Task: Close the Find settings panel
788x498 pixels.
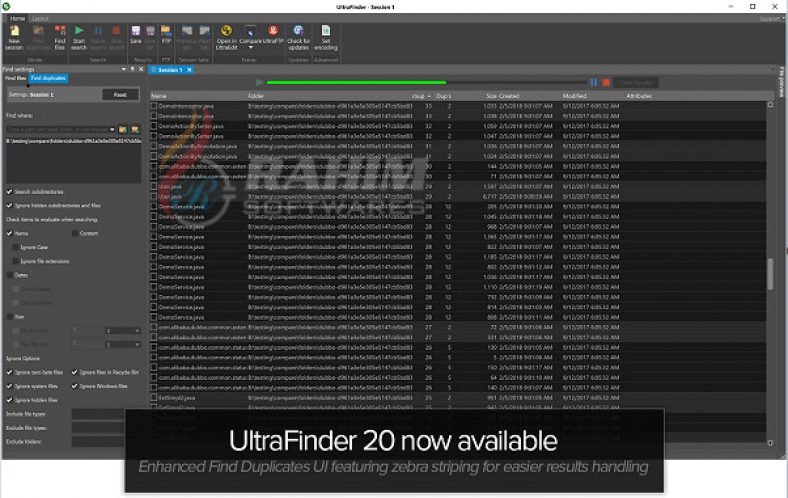Action: (141, 69)
